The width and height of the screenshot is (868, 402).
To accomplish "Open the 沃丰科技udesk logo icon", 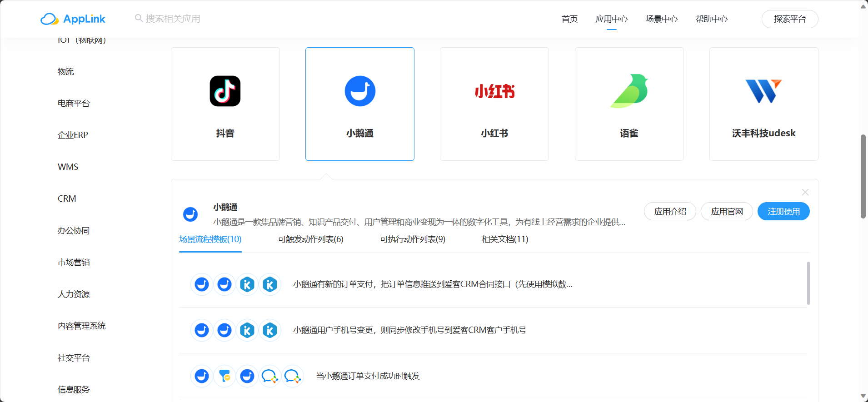I will [763, 91].
